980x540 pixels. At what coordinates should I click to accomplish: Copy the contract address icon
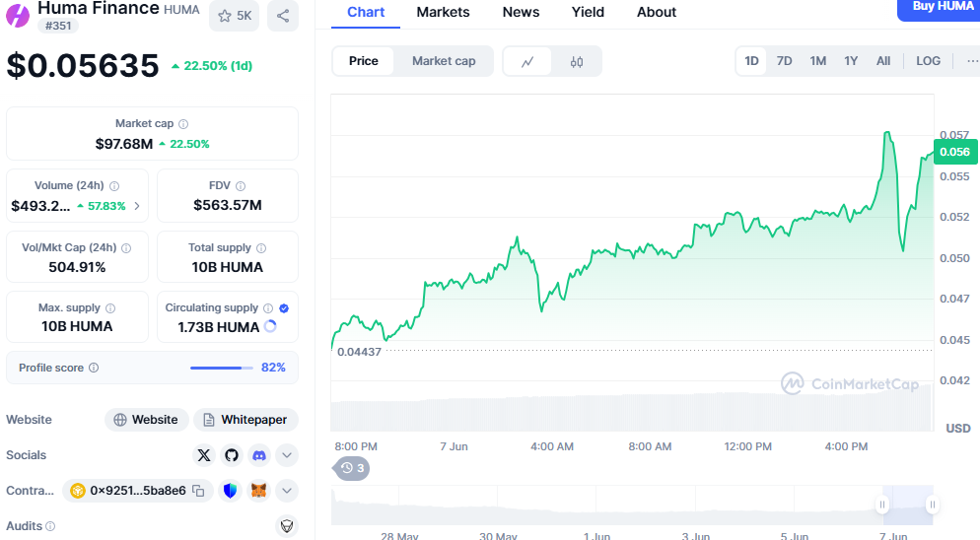point(198,491)
